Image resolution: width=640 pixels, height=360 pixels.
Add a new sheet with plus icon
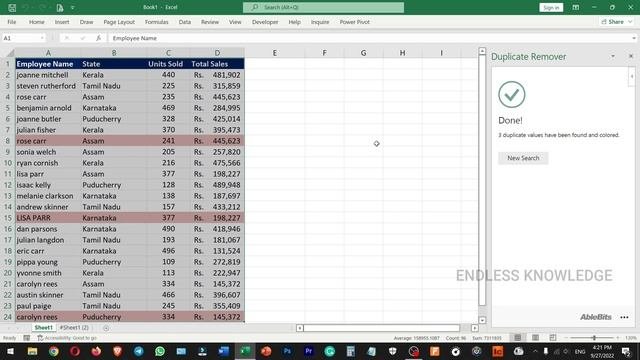coord(106,328)
